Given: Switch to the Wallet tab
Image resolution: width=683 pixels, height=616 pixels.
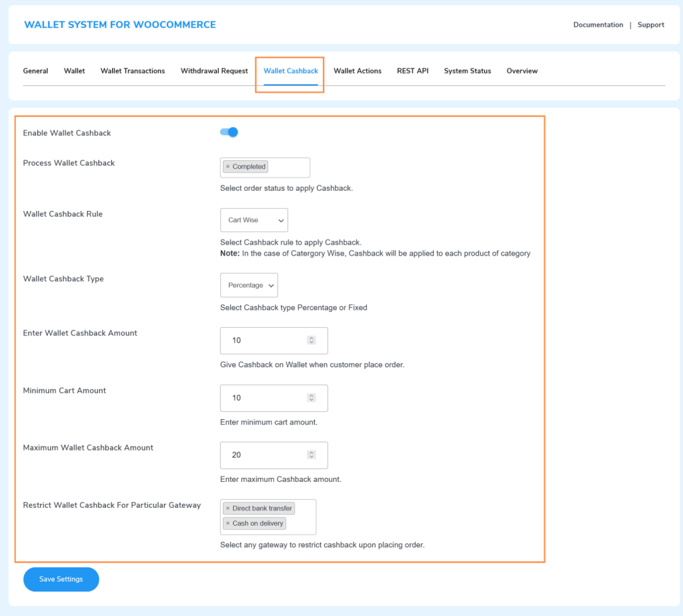Looking at the screenshot, I should point(74,71).
